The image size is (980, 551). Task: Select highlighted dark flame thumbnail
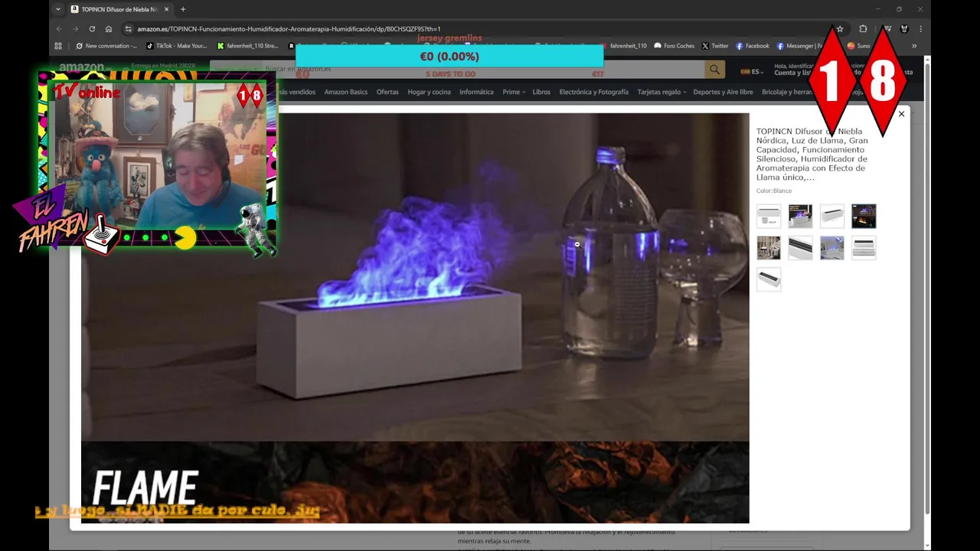tap(864, 217)
